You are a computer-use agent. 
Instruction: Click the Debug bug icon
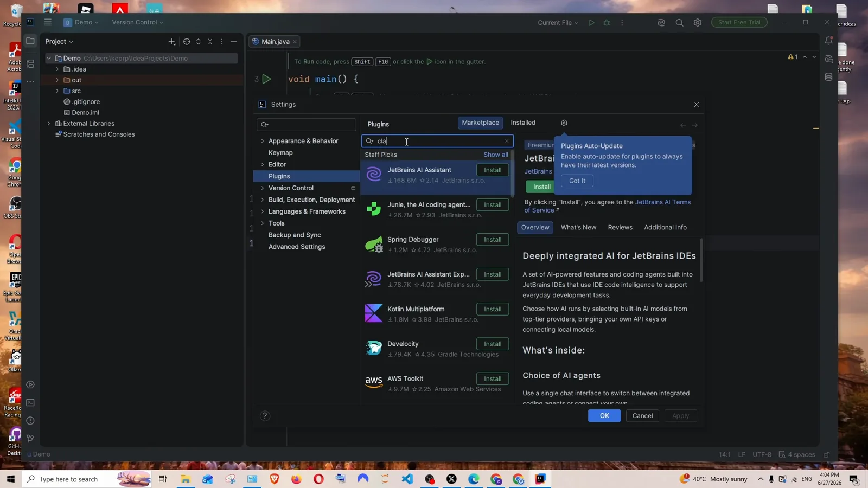tap(607, 22)
